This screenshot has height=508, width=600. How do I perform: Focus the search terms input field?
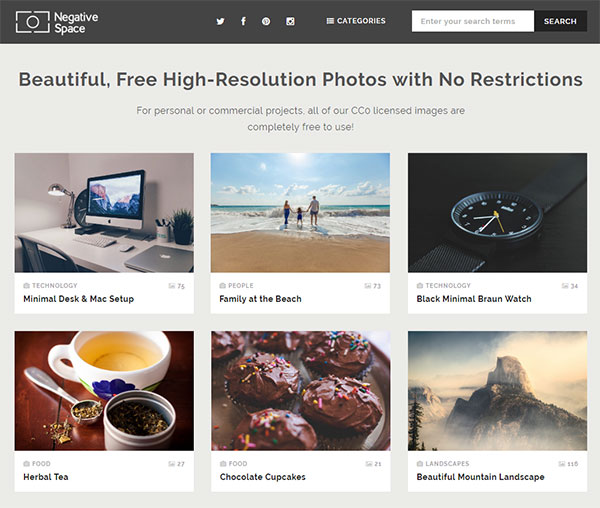point(473,21)
